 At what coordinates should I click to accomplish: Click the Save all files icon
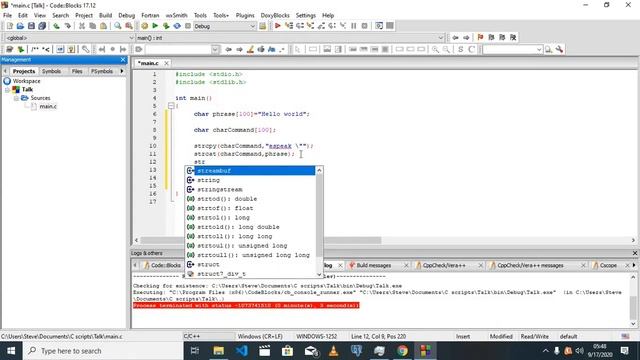pyautogui.click(x=42, y=26)
